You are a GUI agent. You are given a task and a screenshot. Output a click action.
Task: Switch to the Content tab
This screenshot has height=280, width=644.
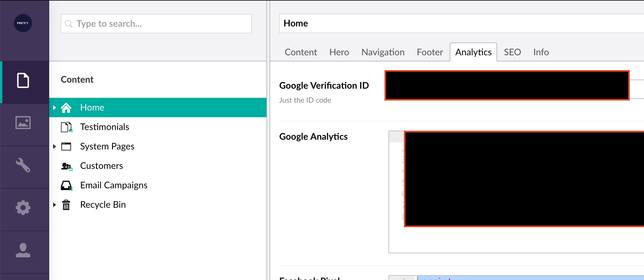pyautogui.click(x=301, y=52)
